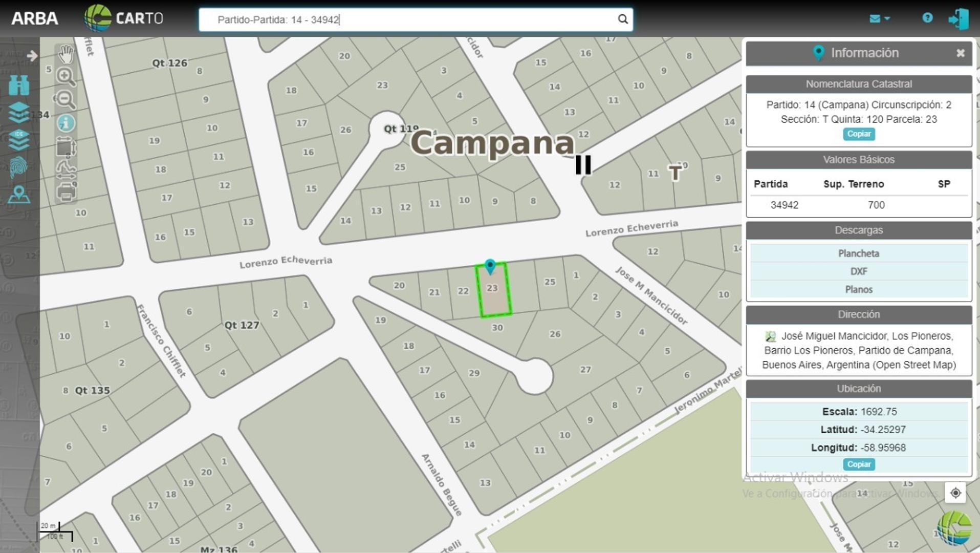980x553 pixels.
Task: Download the Plancheta file
Action: (x=858, y=253)
